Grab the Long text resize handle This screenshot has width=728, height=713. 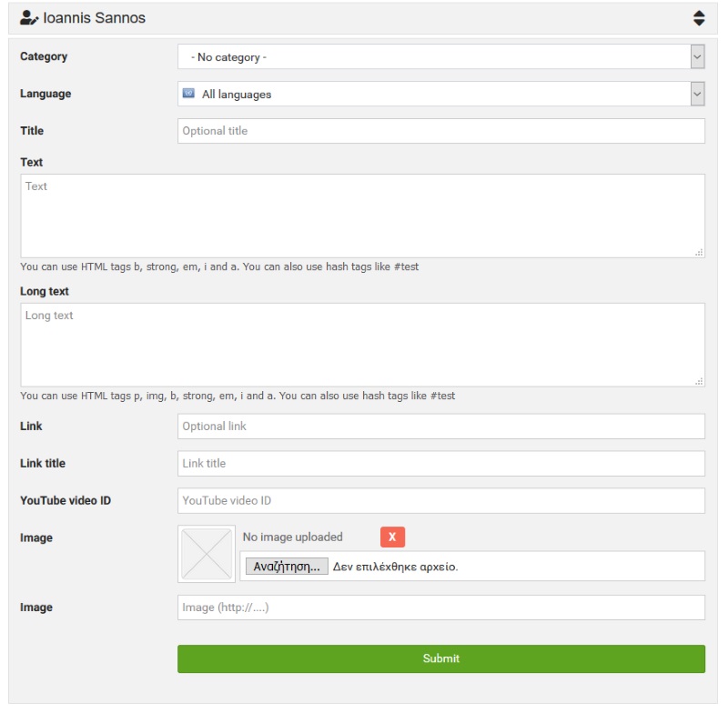699,381
